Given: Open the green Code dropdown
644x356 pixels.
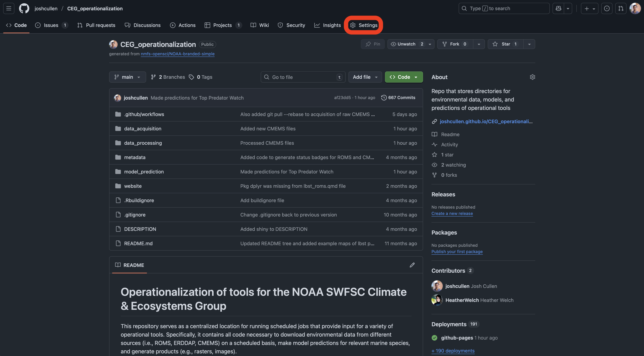Looking at the screenshot, I should click(x=403, y=77).
